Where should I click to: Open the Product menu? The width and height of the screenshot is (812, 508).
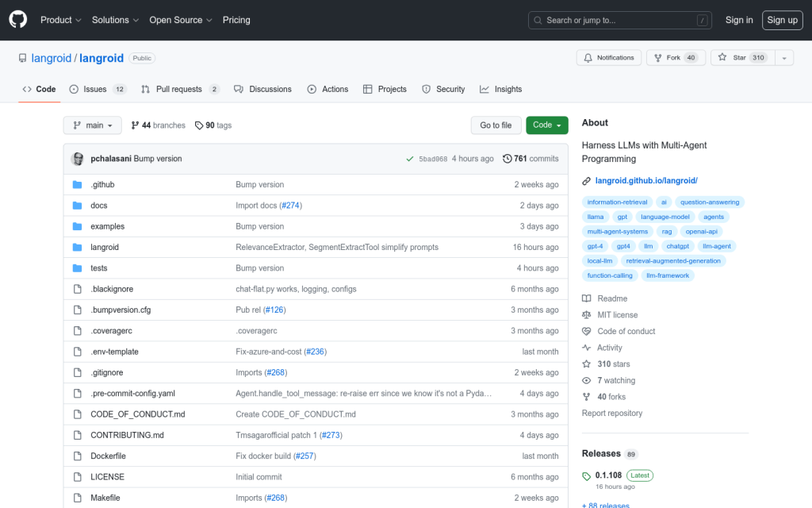[x=60, y=20]
